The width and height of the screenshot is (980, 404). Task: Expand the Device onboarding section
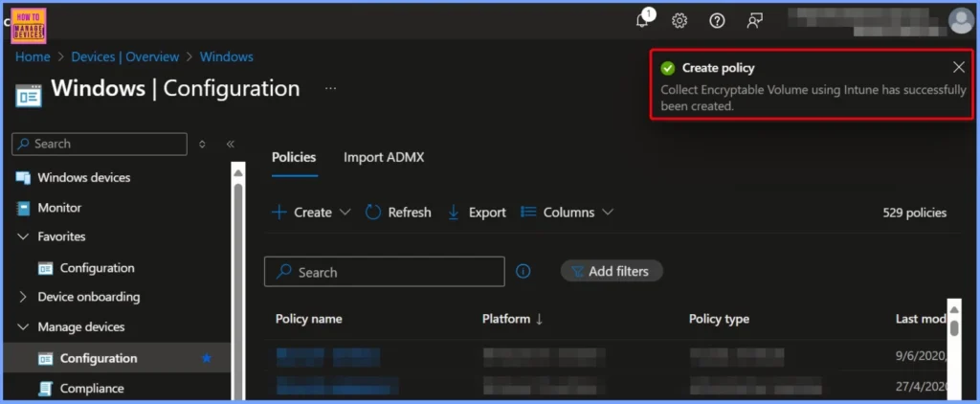click(23, 297)
